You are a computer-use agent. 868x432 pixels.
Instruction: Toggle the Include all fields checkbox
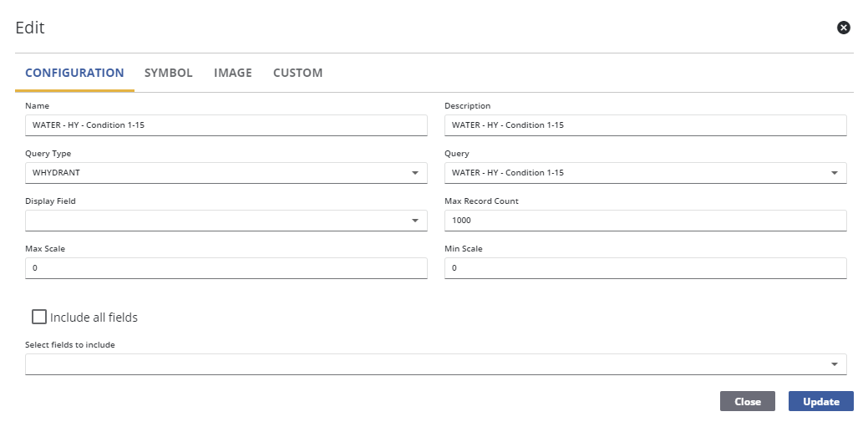click(x=39, y=317)
